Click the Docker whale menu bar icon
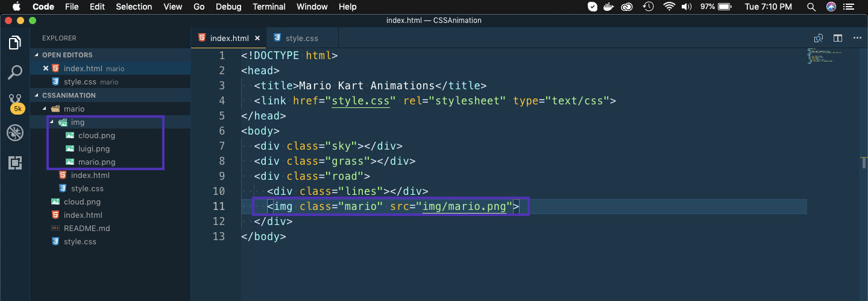The image size is (868, 301). 610,7
